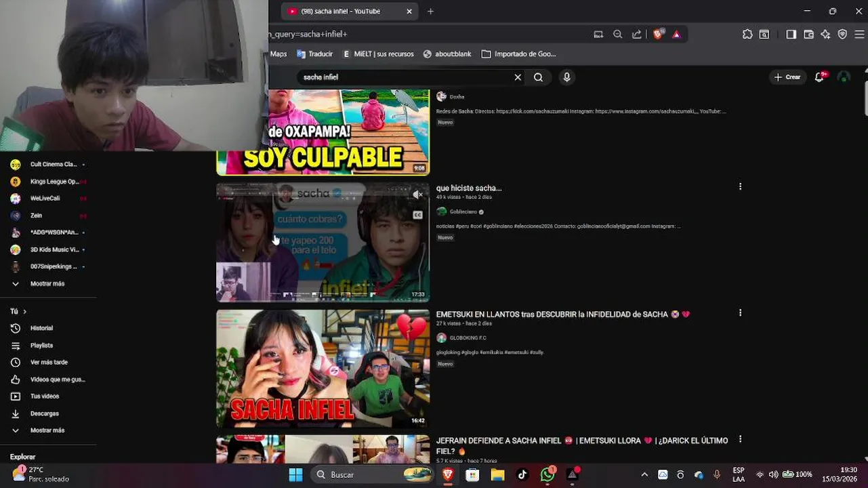Click the share page icon in address bar

(637, 34)
